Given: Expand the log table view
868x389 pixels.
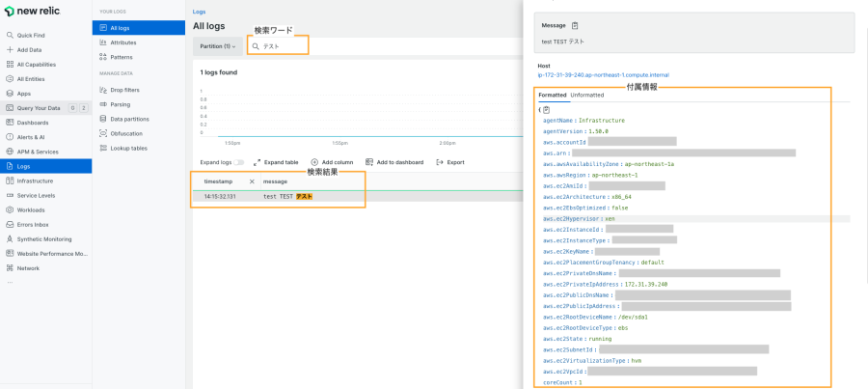Looking at the screenshot, I should [x=276, y=162].
